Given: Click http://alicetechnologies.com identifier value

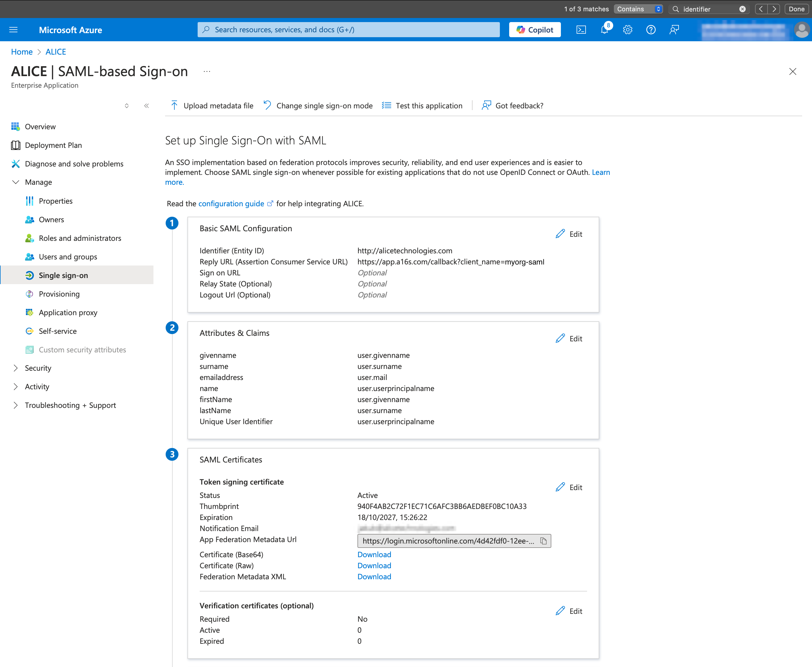Looking at the screenshot, I should click(x=405, y=250).
